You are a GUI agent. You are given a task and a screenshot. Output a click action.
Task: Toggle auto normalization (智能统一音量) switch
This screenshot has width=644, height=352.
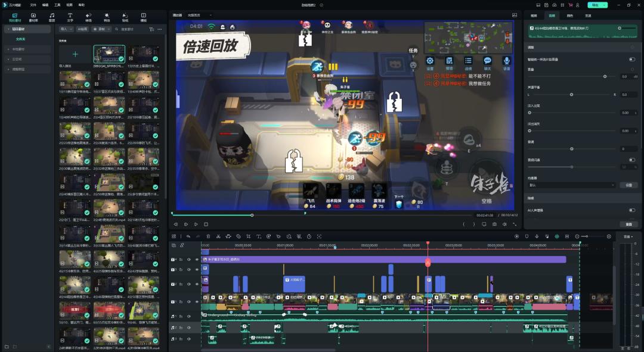point(631,60)
